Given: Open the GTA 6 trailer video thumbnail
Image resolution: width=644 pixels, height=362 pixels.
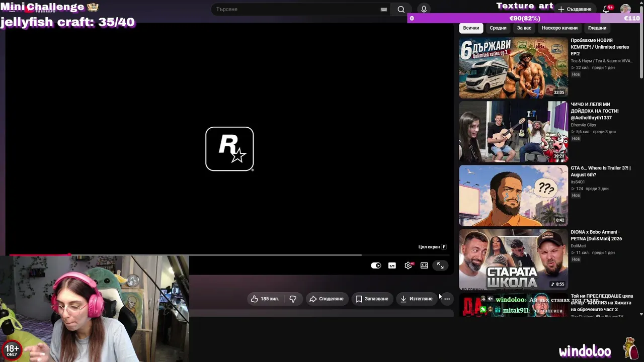Looking at the screenshot, I should (x=514, y=196).
